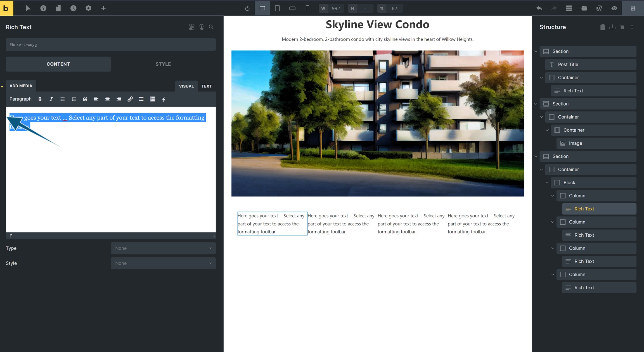Collapse the last Column chevron
Viewport: 644px width, 352px height.
(553, 275)
